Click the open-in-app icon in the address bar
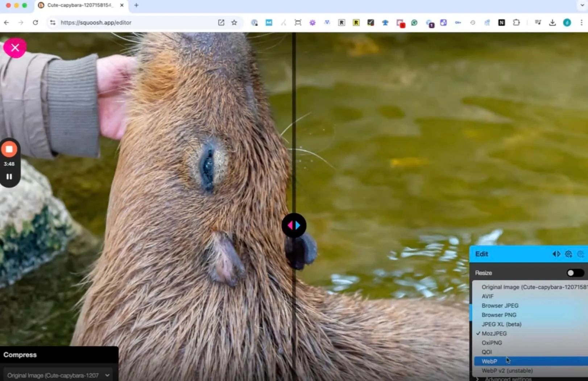 click(x=221, y=22)
